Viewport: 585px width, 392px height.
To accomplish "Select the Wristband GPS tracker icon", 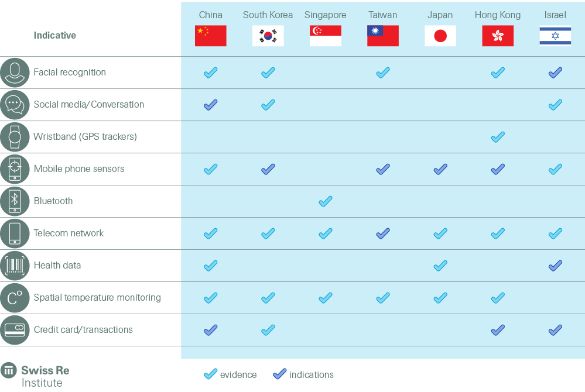I will pos(15,137).
